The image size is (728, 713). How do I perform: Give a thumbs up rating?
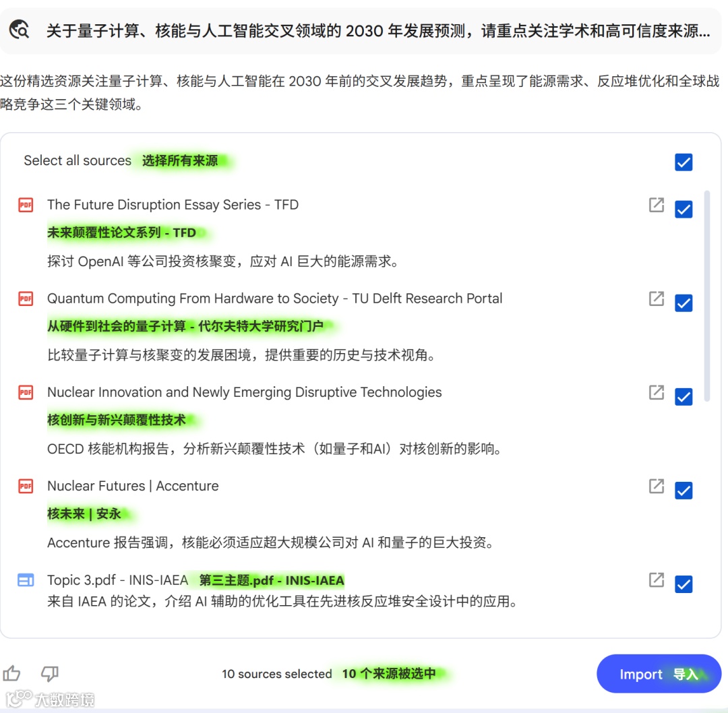click(11, 673)
